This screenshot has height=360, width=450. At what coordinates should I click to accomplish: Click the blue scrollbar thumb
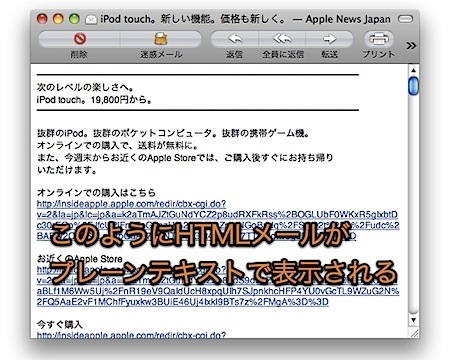(x=413, y=86)
